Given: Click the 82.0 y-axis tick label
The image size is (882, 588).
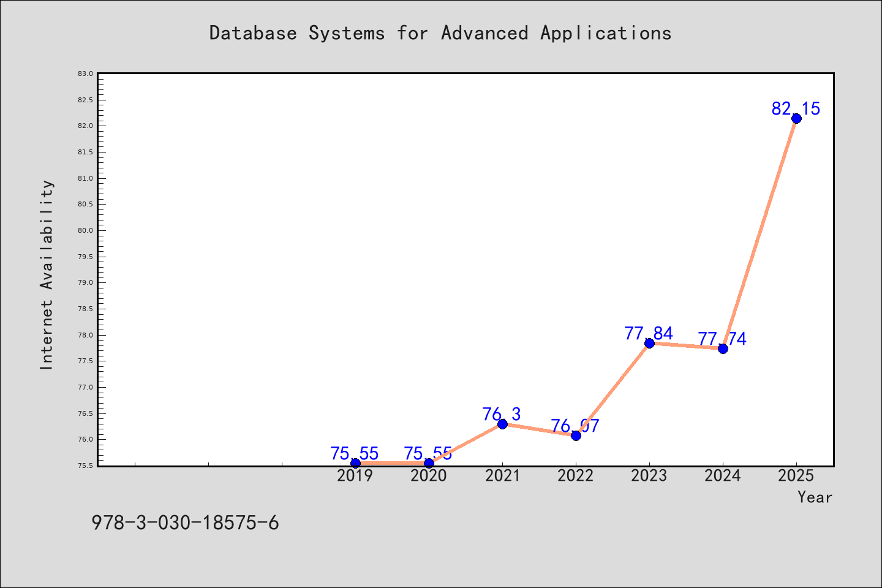Looking at the screenshot, I should tap(85, 126).
